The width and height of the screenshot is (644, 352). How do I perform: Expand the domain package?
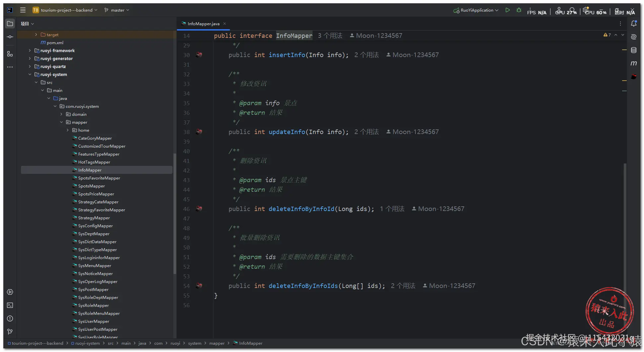pos(61,114)
